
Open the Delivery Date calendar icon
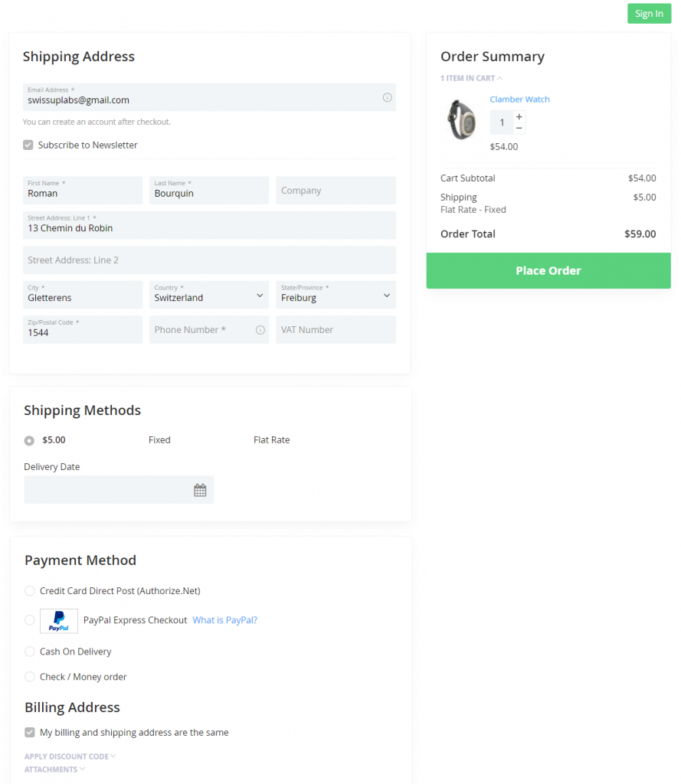pyautogui.click(x=200, y=489)
